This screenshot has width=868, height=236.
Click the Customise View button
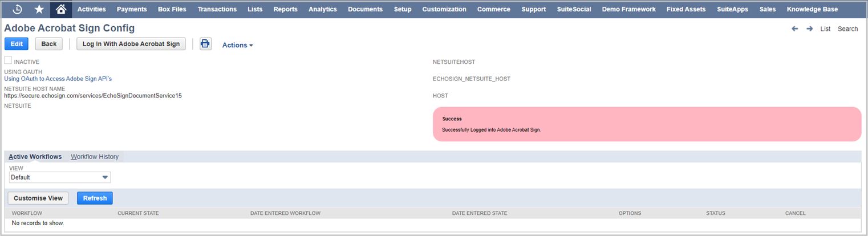pos(38,198)
